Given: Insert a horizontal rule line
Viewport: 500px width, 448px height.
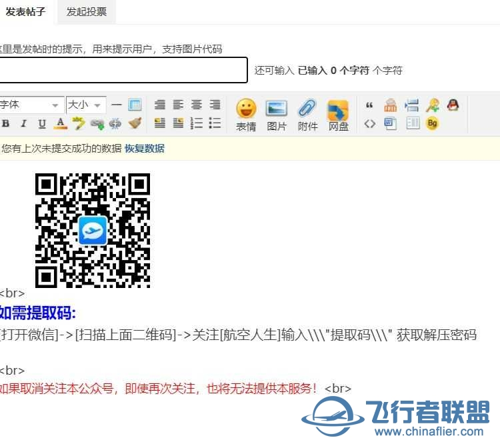Looking at the screenshot, I should (117, 105).
